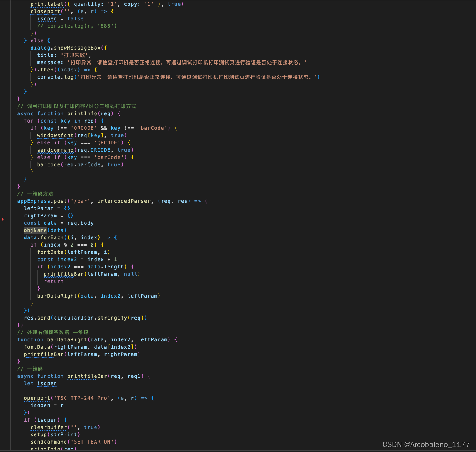Click the closeport function call
The height and width of the screenshot is (452, 476).
pyautogui.click(x=72, y=11)
